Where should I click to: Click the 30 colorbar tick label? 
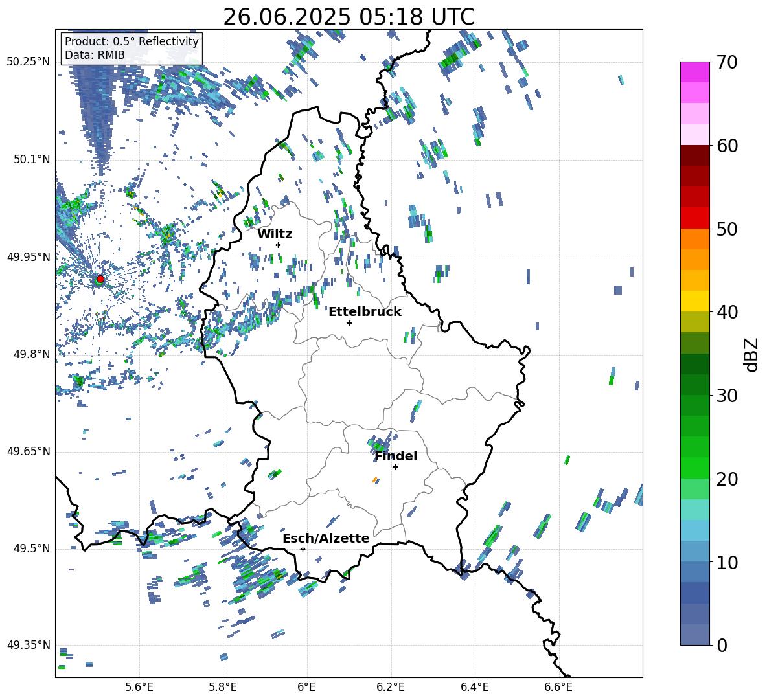[727, 396]
